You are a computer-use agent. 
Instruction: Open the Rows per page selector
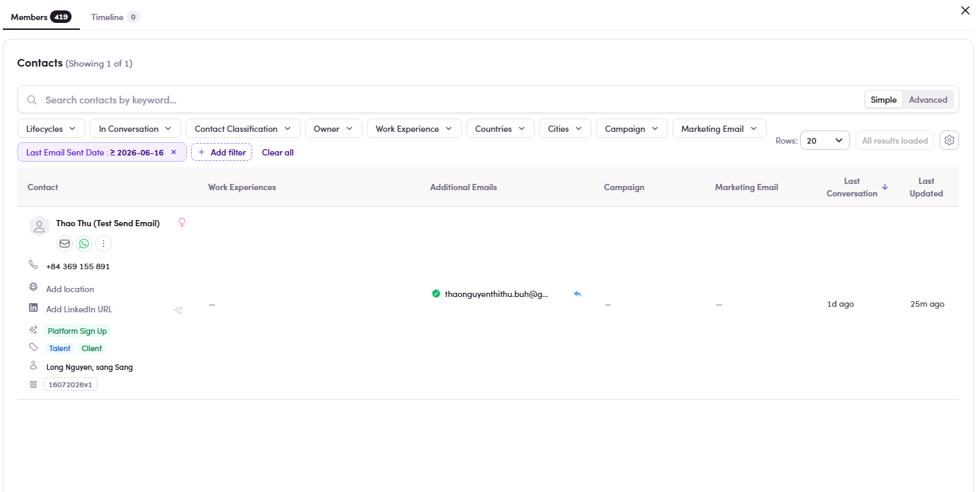pos(825,140)
